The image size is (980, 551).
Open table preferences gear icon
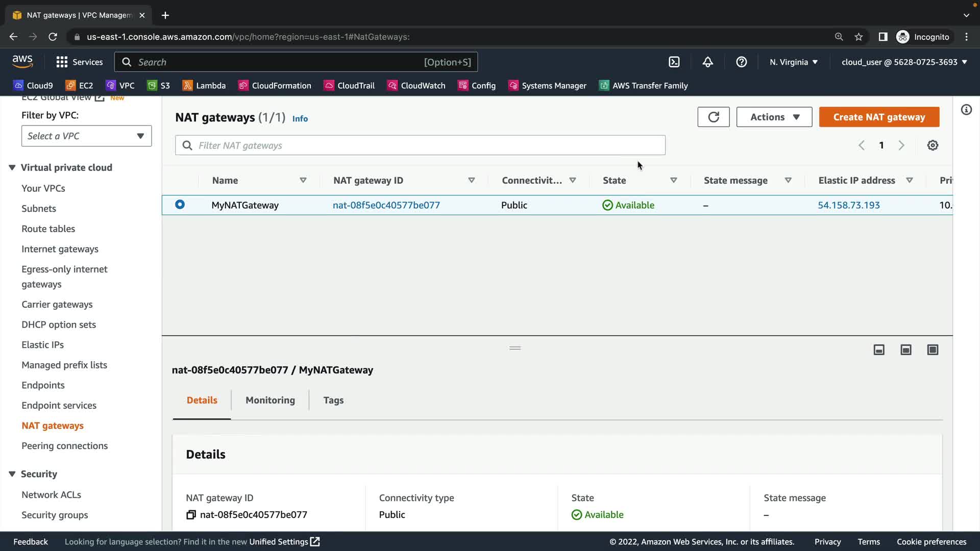point(933,145)
